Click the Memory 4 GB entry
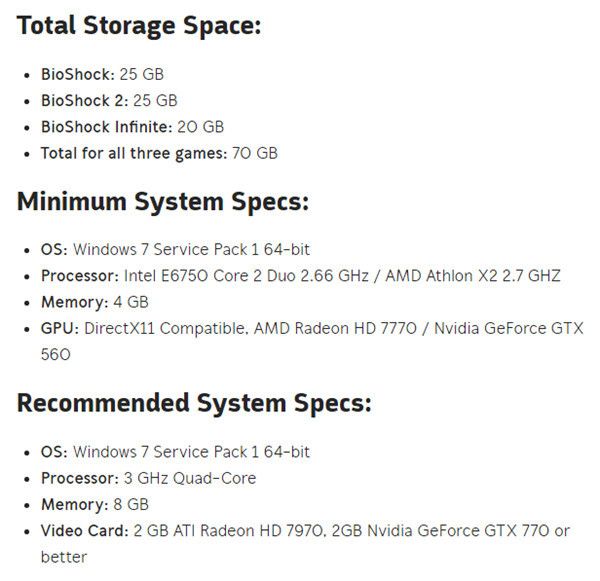The height and width of the screenshot is (581, 600). [x=95, y=302]
